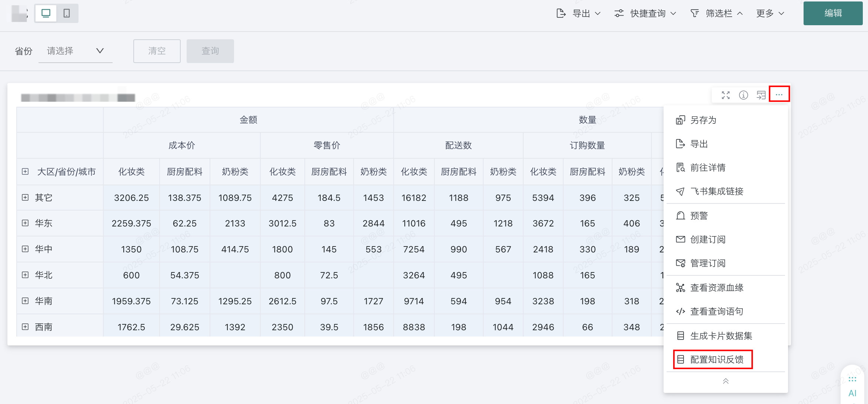Viewport: 868px width, 404px height.
Task: Click the 成本价 header
Action: pos(182,145)
